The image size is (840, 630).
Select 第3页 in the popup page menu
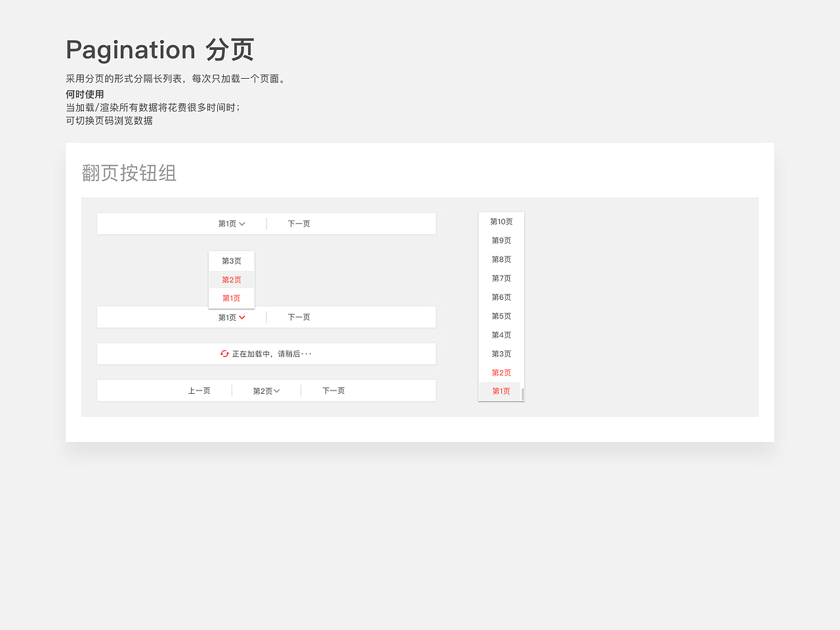(231, 261)
